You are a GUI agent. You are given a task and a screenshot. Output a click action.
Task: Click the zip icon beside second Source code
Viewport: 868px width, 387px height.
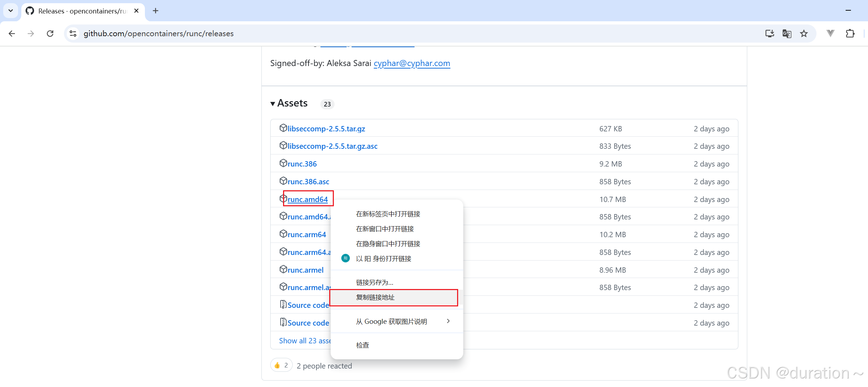[x=283, y=322]
